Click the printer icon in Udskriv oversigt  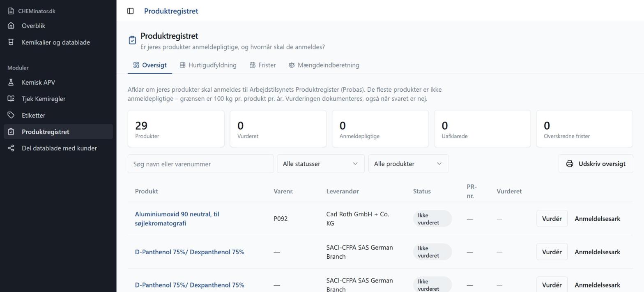(x=570, y=164)
